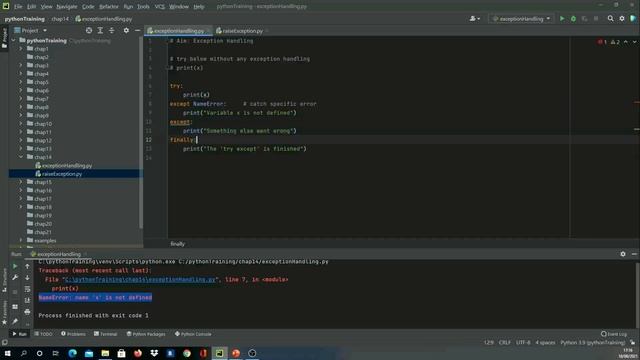Open the Project view dropdown
Image resolution: width=640 pixels, height=360 pixels.
tap(31, 30)
